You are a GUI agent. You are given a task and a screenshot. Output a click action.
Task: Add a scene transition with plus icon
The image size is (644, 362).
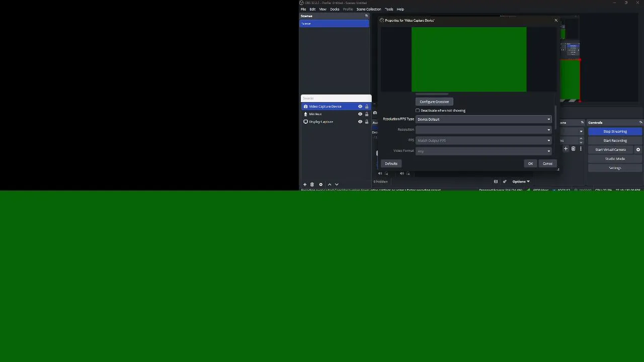(x=566, y=149)
